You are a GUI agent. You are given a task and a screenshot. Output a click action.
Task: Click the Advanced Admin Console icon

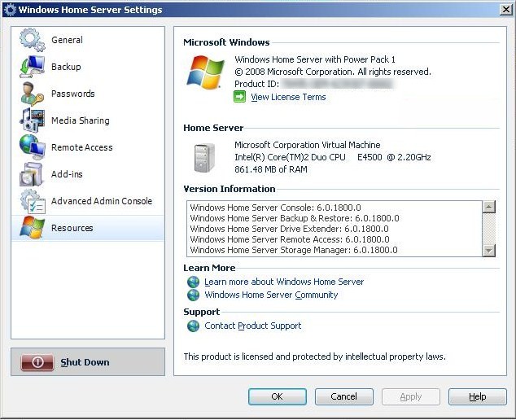32,201
